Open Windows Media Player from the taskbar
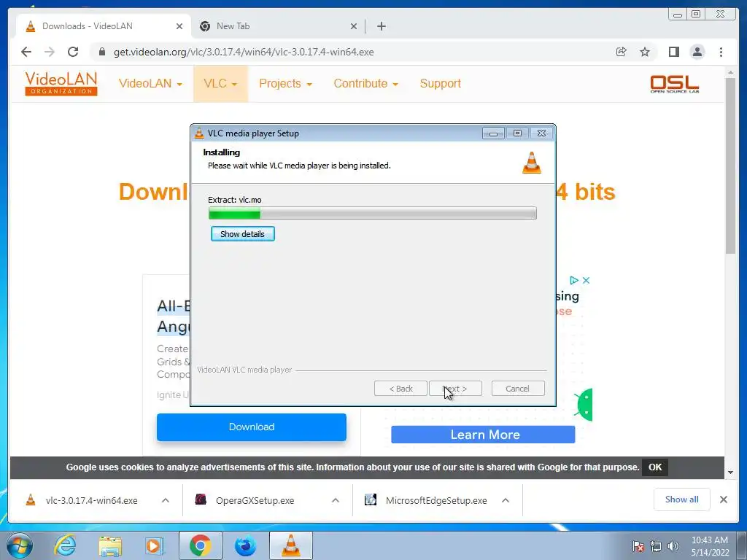The height and width of the screenshot is (560, 747). click(x=155, y=545)
